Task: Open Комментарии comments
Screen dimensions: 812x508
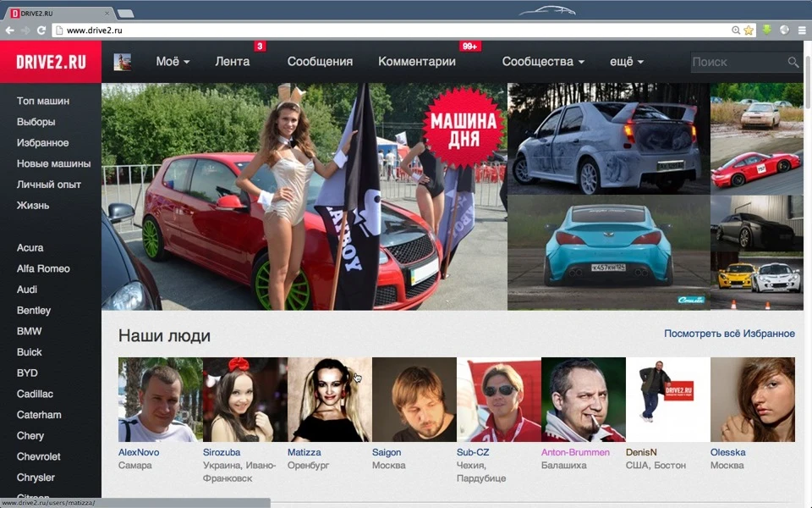Action: (417, 62)
